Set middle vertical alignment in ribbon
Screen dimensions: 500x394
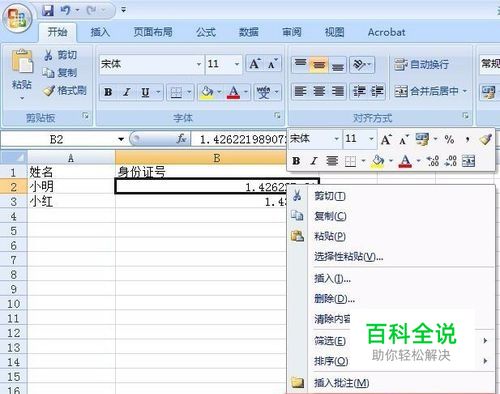point(319,64)
